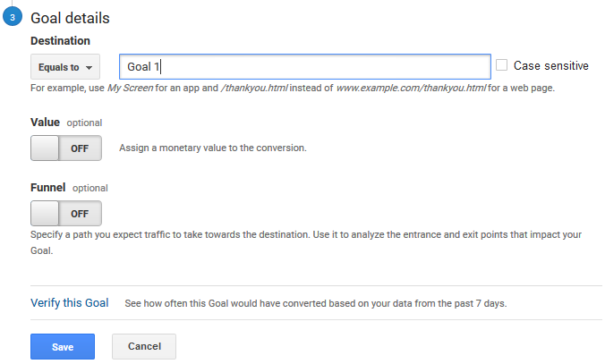605x364 pixels.
Task: Enable the Case sensitive checkbox
Action: (501, 64)
